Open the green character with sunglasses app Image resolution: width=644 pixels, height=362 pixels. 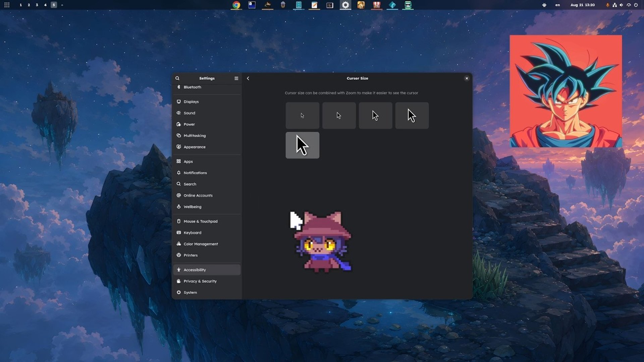408,5
